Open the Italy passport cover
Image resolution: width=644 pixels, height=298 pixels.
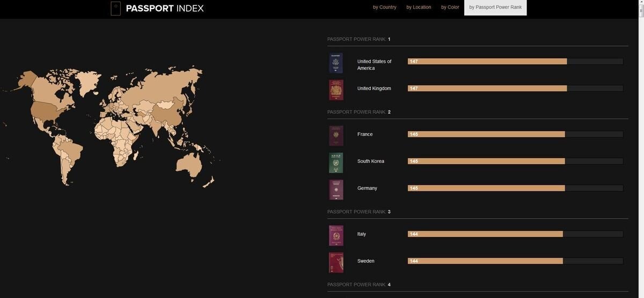point(336,236)
